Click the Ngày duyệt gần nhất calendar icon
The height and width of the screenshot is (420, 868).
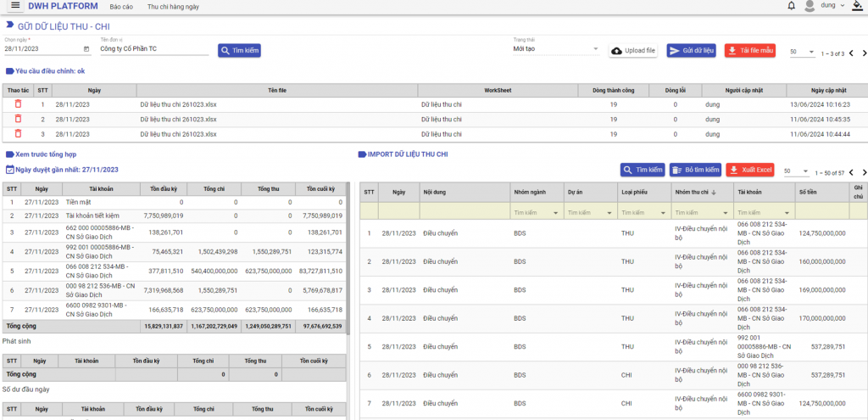(9, 170)
